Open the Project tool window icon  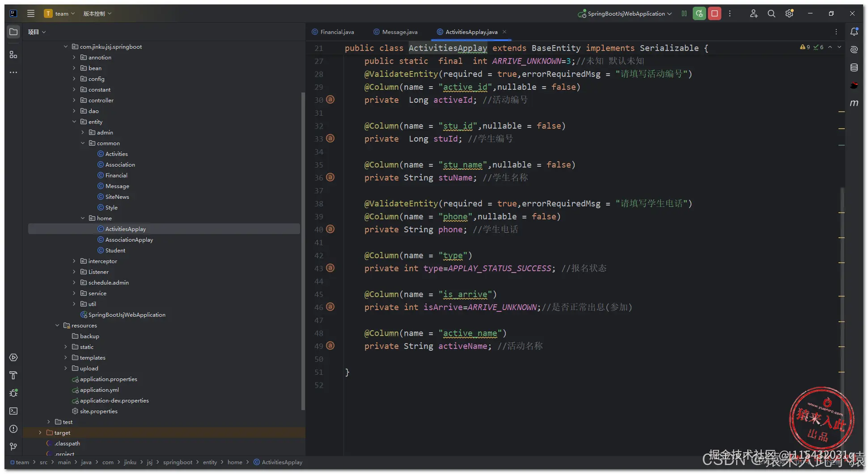click(13, 32)
